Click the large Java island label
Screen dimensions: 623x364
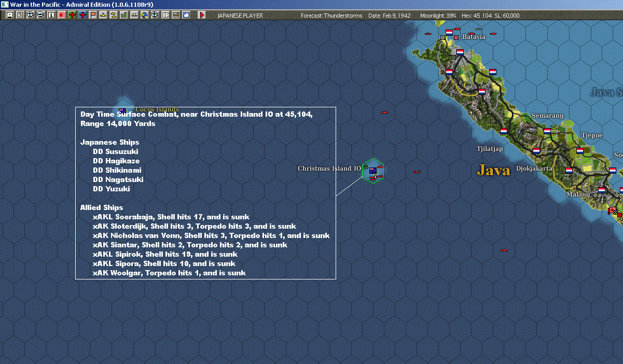493,170
